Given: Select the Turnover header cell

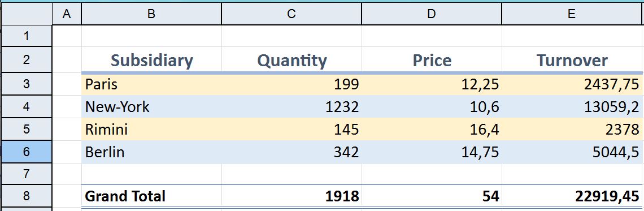Looking at the screenshot, I should 572,60.
